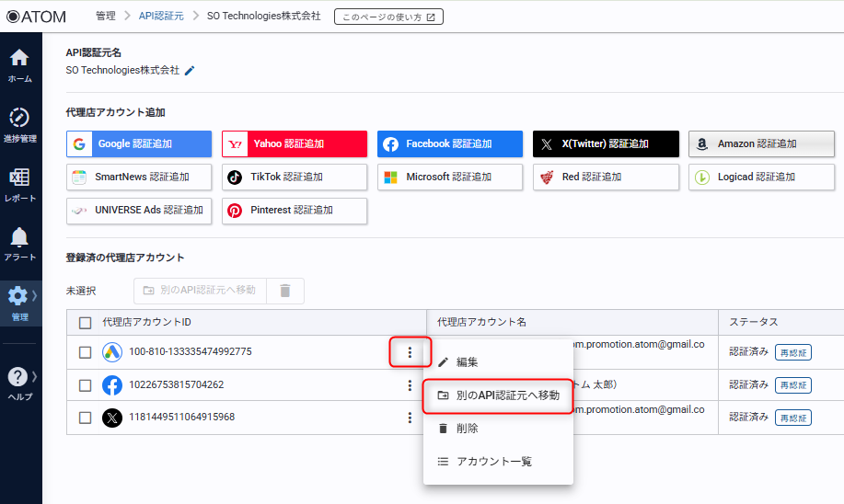Open three-dot menu for X account row

[410, 418]
